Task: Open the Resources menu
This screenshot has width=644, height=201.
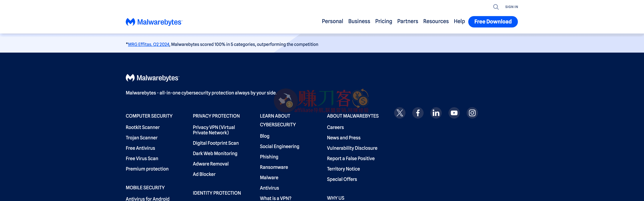Action: [436, 21]
